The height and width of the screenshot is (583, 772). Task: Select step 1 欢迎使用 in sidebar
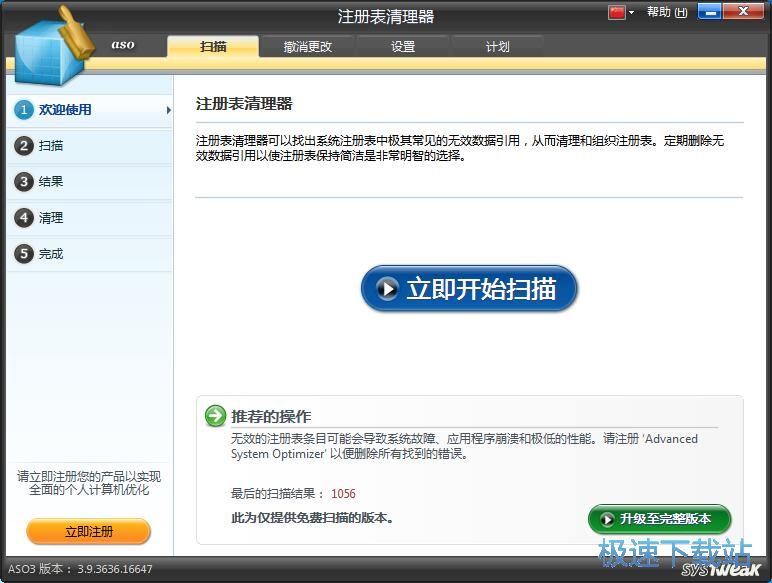(90, 110)
